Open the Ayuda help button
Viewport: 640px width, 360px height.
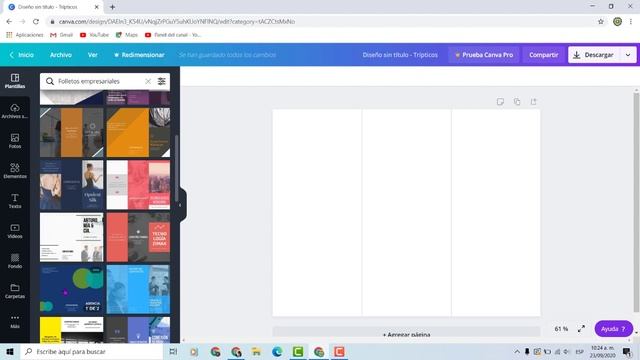[x=613, y=329]
